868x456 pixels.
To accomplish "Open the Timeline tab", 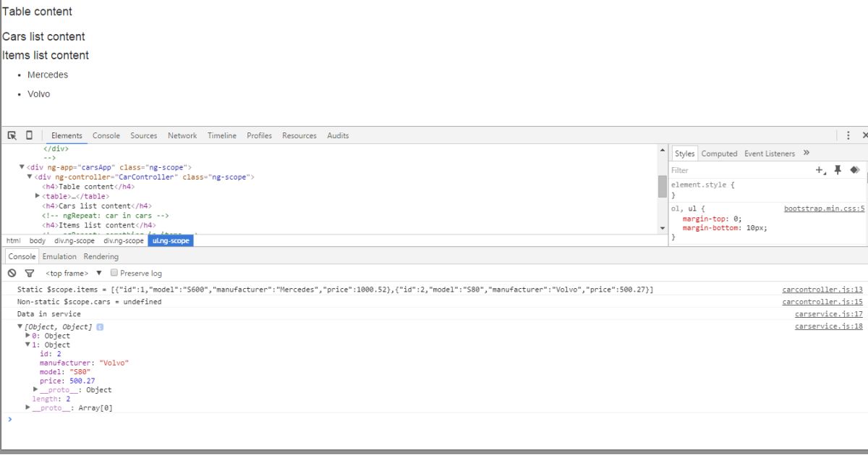I will click(222, 135).
